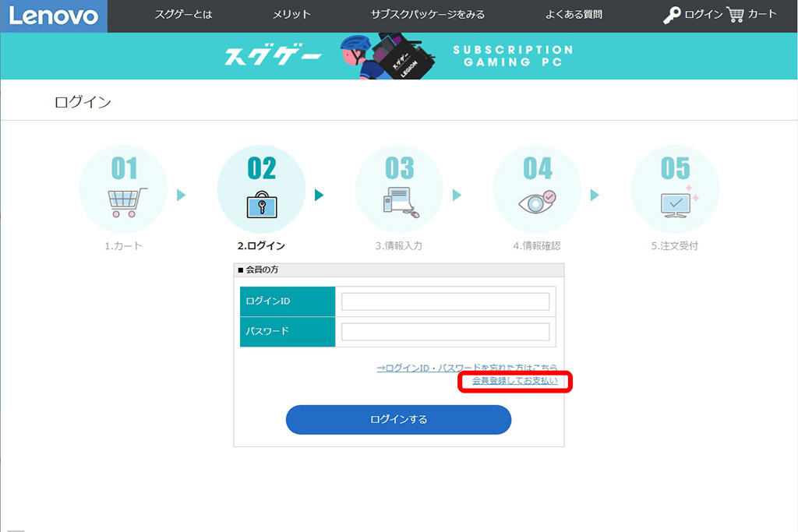Click the 4.情報確認 step label
This screenshot has width=798, height=532.
tap(537, 245)
